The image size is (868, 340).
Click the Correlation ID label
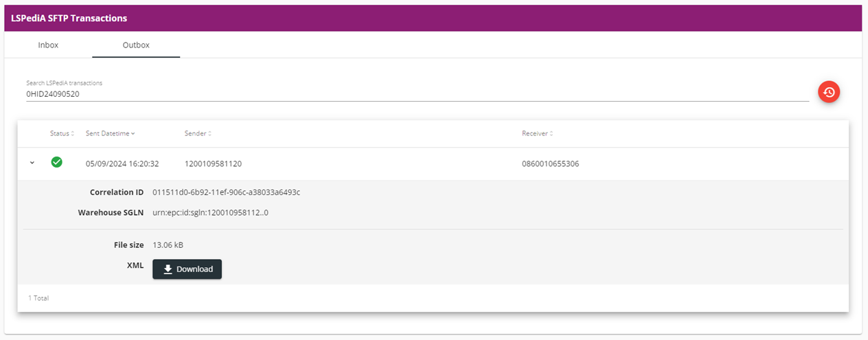click(117, 192)
